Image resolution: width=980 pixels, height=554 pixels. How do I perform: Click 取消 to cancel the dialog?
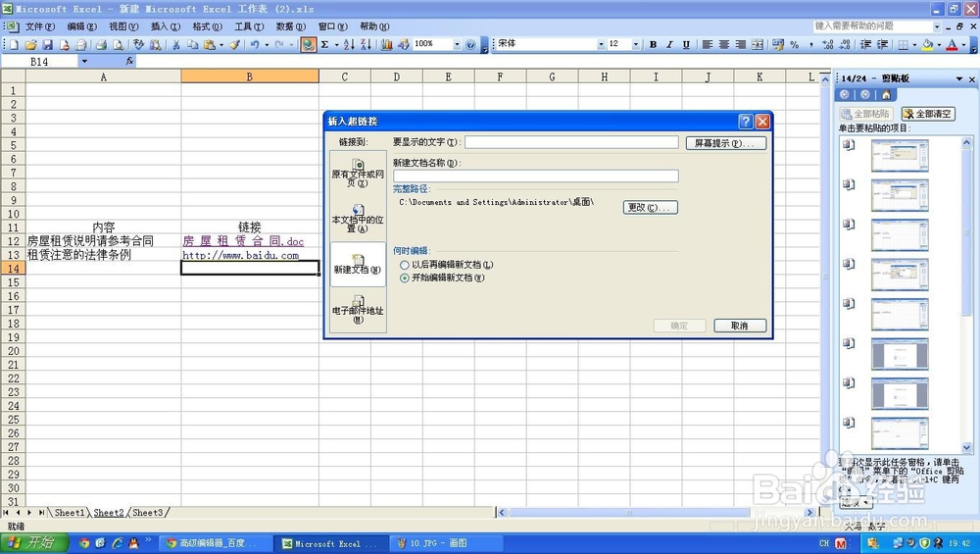(740, 326)
